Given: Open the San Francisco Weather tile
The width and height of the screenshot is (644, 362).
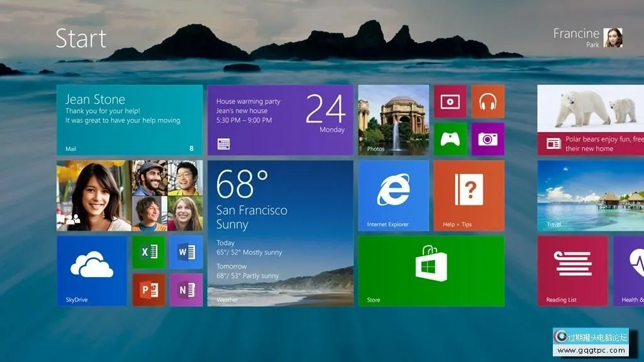Looking at the screenshot, I should [280, 233].
